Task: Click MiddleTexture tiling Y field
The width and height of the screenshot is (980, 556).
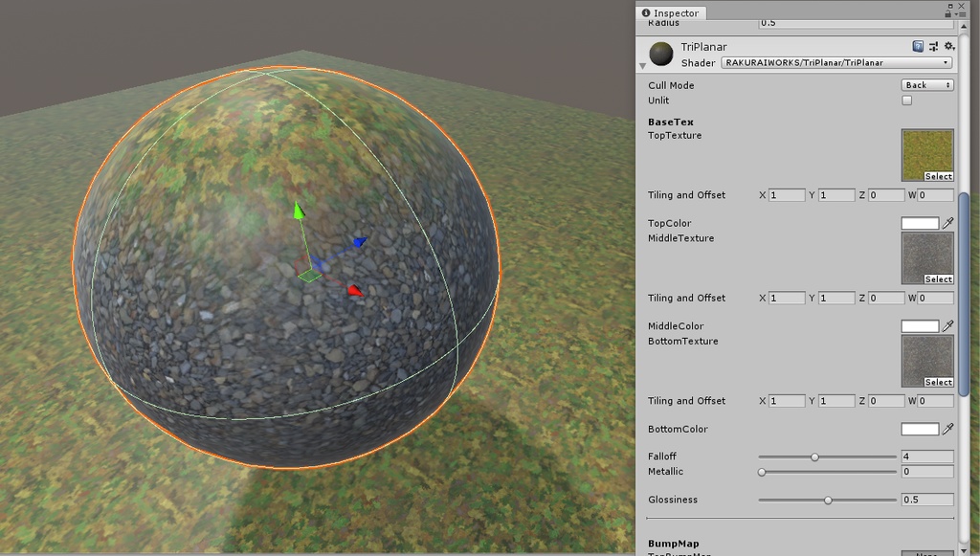Action: tap(836, 298)
